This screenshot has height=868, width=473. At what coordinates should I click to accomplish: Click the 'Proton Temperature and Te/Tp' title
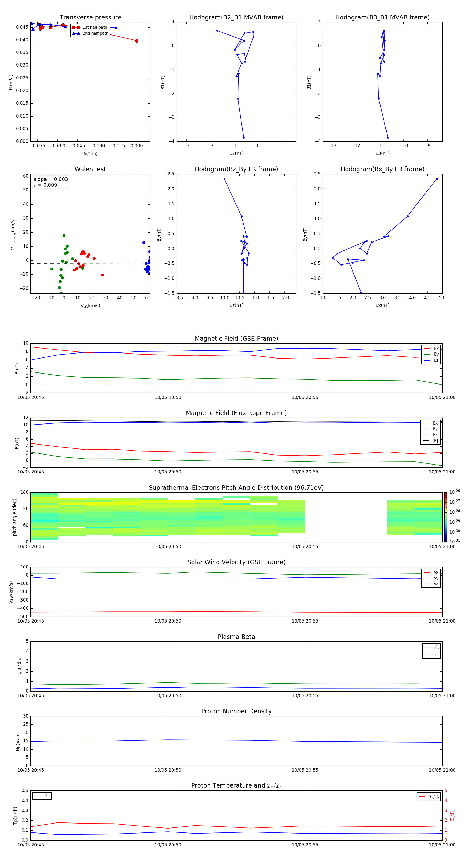236,786
